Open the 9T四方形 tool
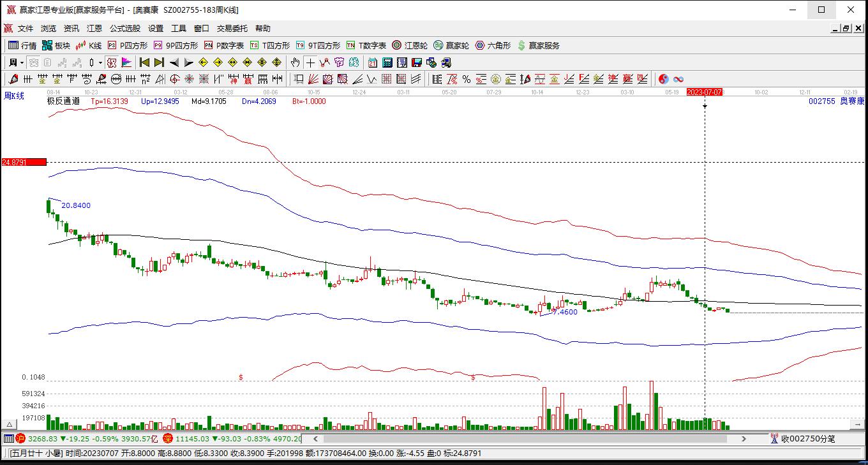This screenshot has width=868, height=465. click(x=318, y=45)
